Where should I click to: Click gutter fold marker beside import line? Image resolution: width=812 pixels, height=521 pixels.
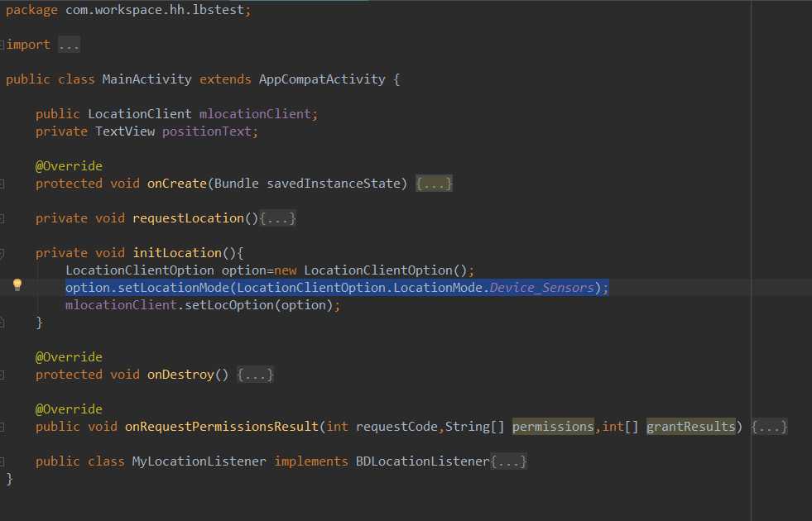click(x=2, y=45)
